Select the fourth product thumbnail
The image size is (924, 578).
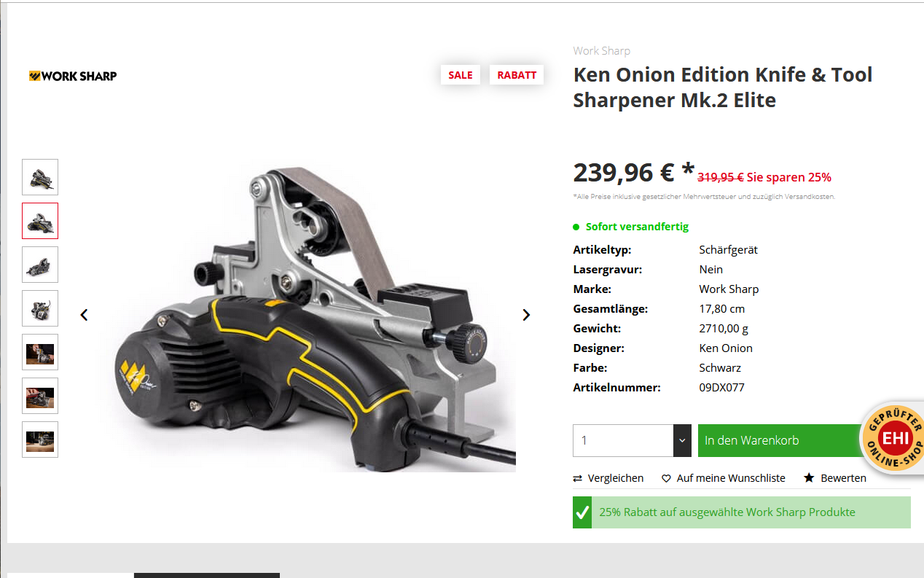click(x=40, y=308)
